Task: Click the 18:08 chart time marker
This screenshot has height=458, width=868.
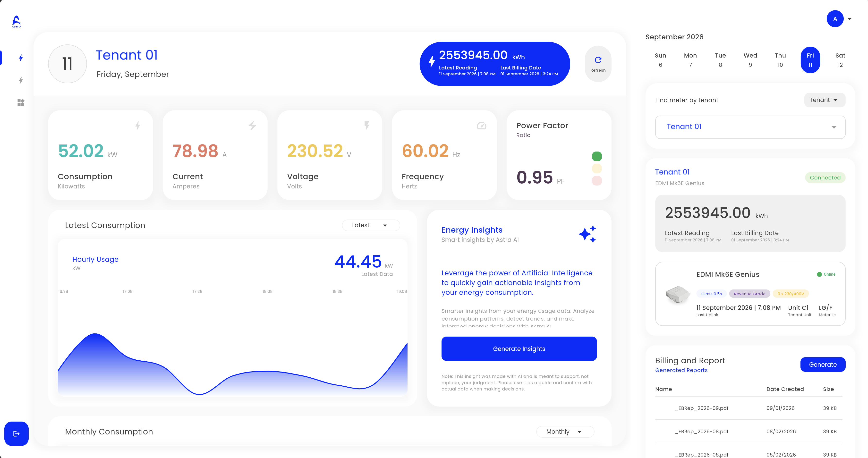Action: pyautogui.click(x=268, y=291)
